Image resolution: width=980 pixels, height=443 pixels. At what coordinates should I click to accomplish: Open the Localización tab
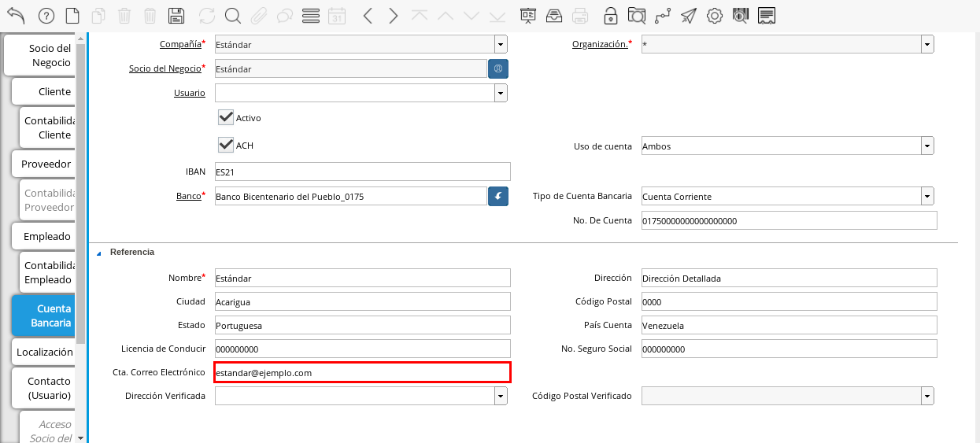coord(43,352)
